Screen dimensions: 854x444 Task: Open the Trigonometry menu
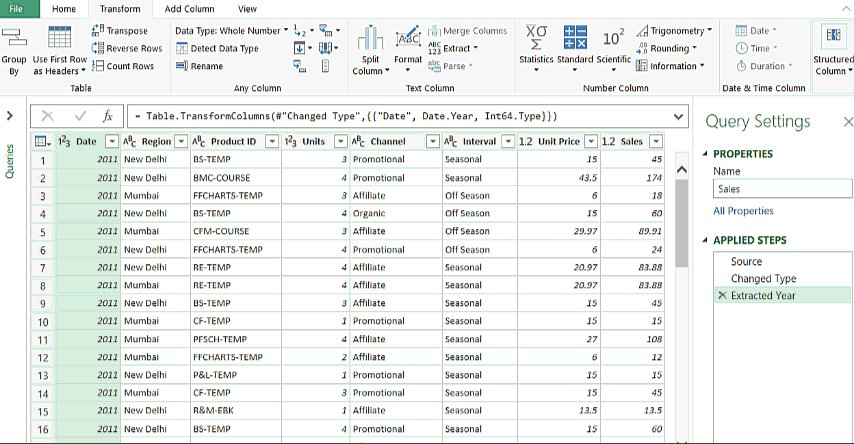tap(674, 31)
